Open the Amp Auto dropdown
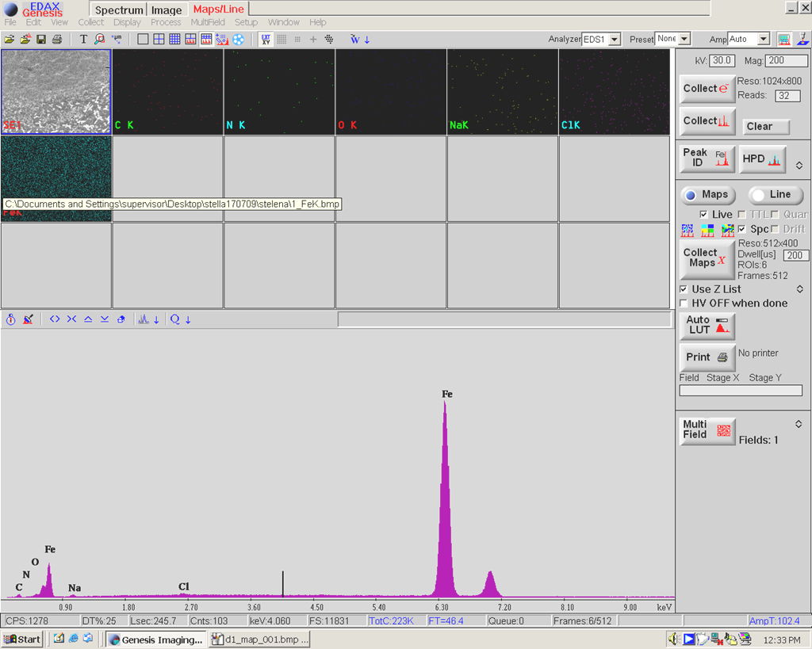The image size is (812, 649). pos(764,40)
